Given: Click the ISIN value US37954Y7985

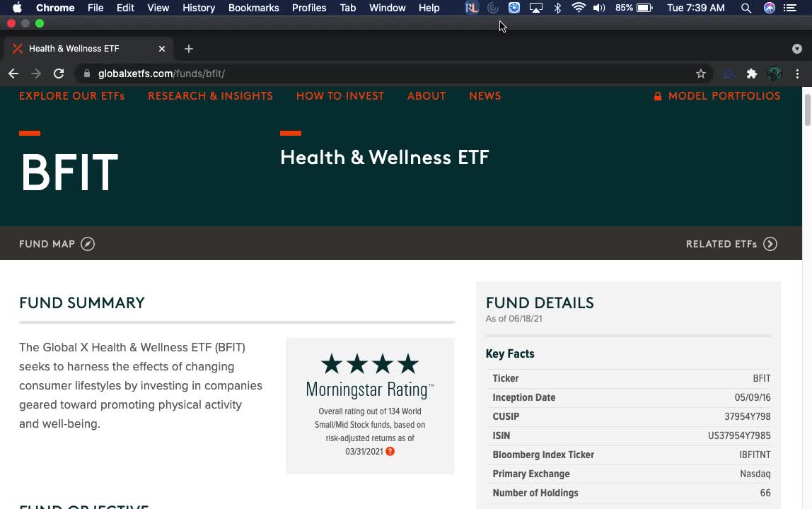Looking at the screenshot, I should point(739,436).
